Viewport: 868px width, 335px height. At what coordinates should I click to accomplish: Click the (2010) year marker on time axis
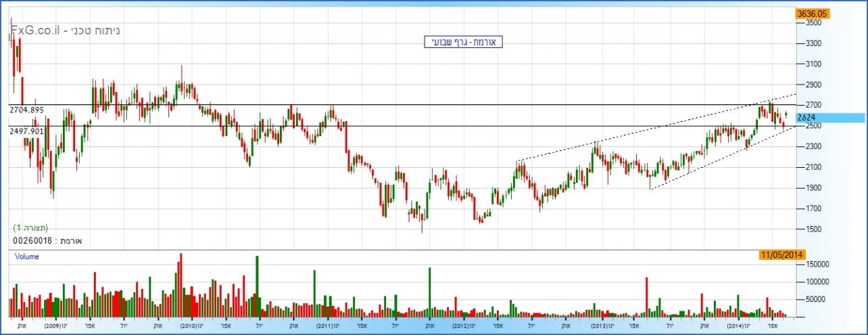click(x=187, y=326)
